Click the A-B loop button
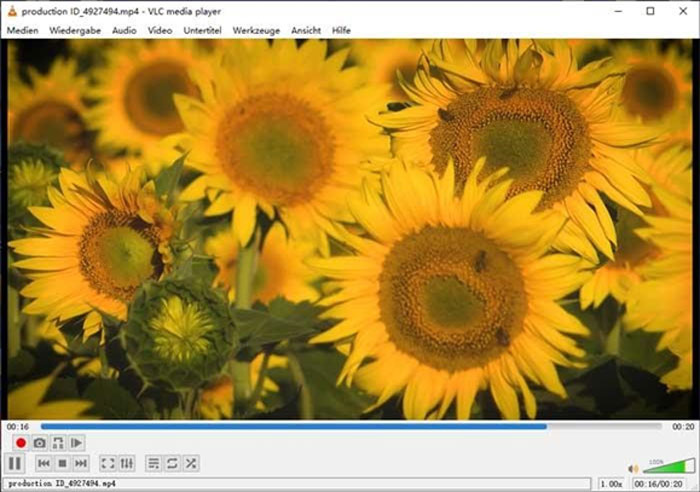700x492 pixels. [58, 442]
